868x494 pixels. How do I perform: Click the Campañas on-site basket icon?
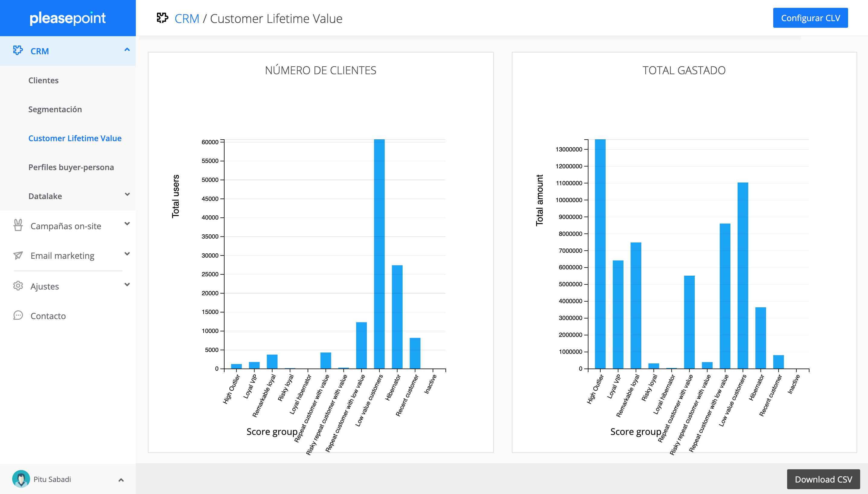click(x=18, y=225)
